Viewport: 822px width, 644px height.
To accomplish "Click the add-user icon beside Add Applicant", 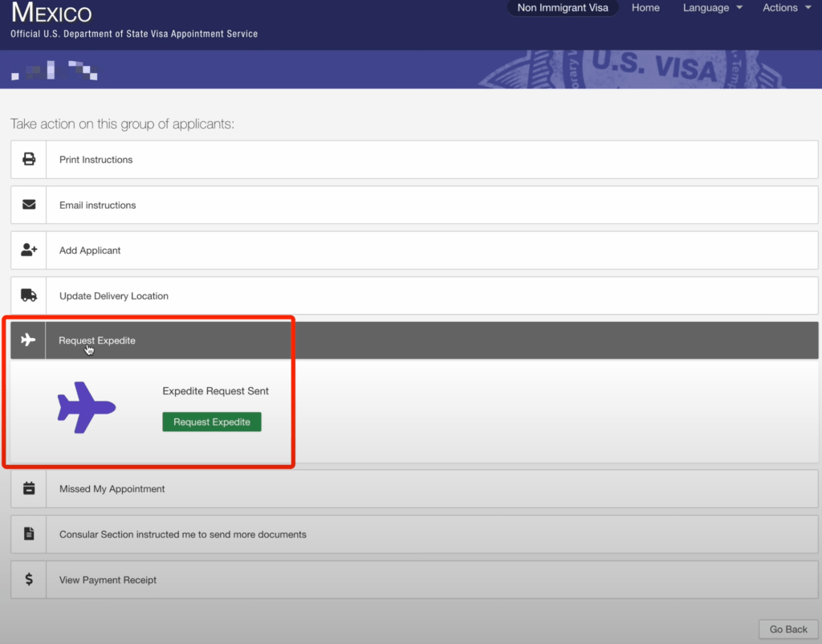I will point(29,250).
